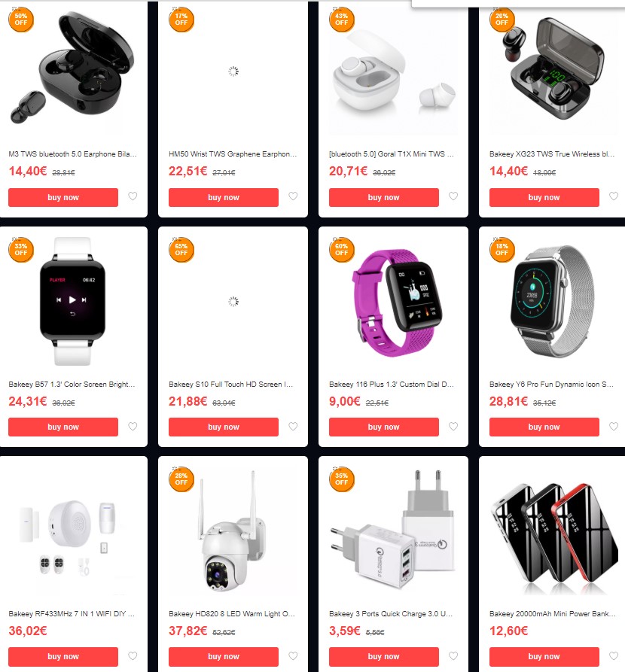The width and height of the screenshot is (625, 672).
Task: Wishlist the Bakeey XG23 TWS earbuds
Action: tap(614, 196)
